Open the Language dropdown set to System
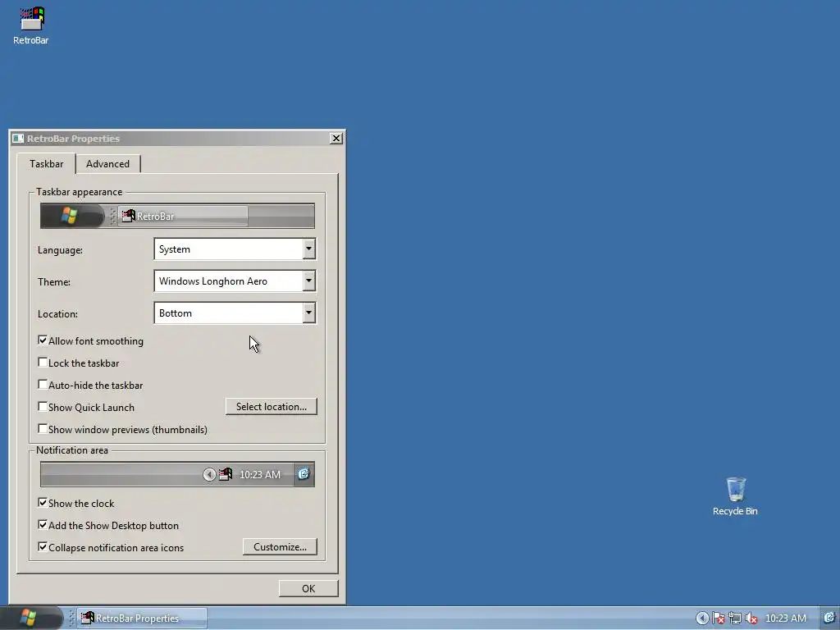 click(x=235, y=249)
